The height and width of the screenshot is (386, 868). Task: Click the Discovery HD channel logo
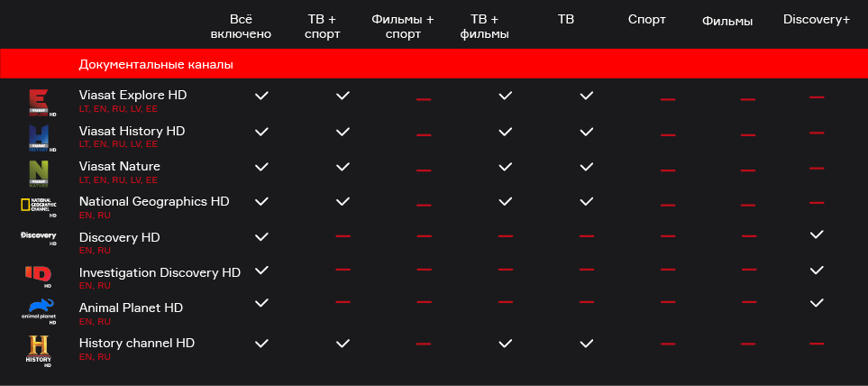coord(38,238)
